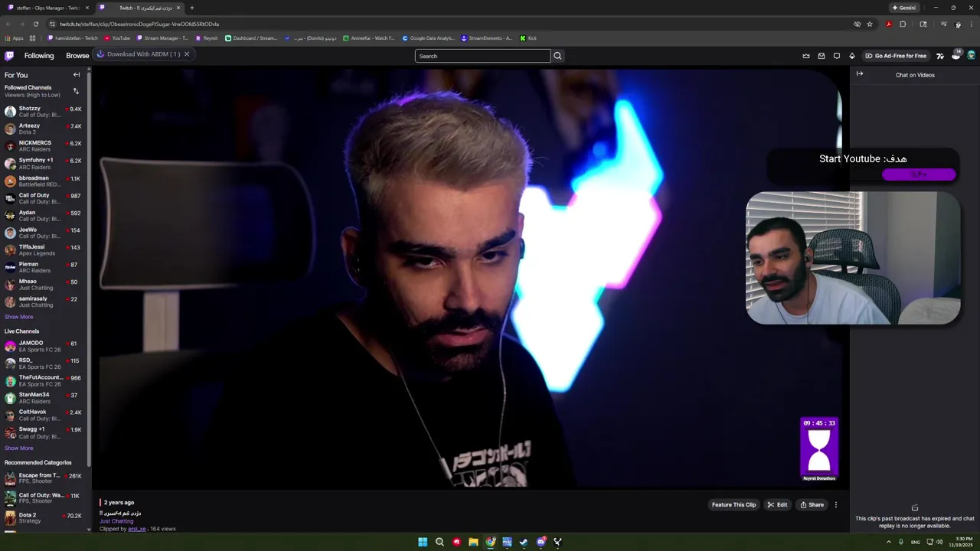Open Steam from the taskbar
Viewport: 980px width, 551px height.
524,542
